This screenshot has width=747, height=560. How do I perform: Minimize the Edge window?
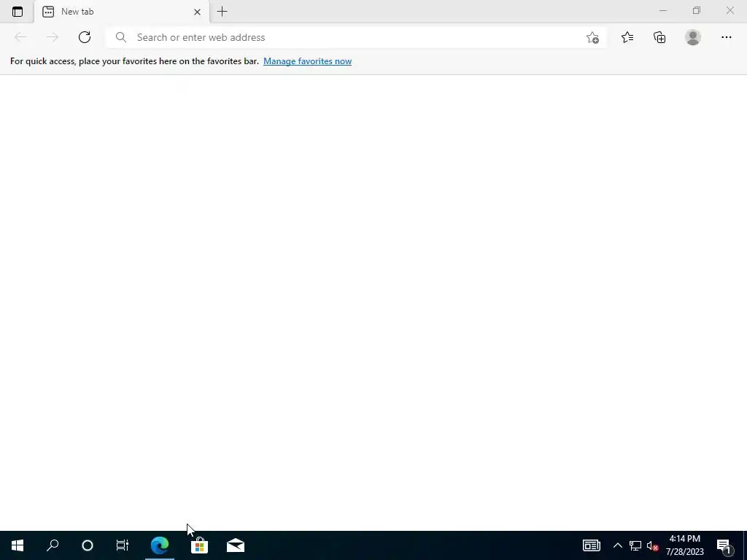[663, 10]
